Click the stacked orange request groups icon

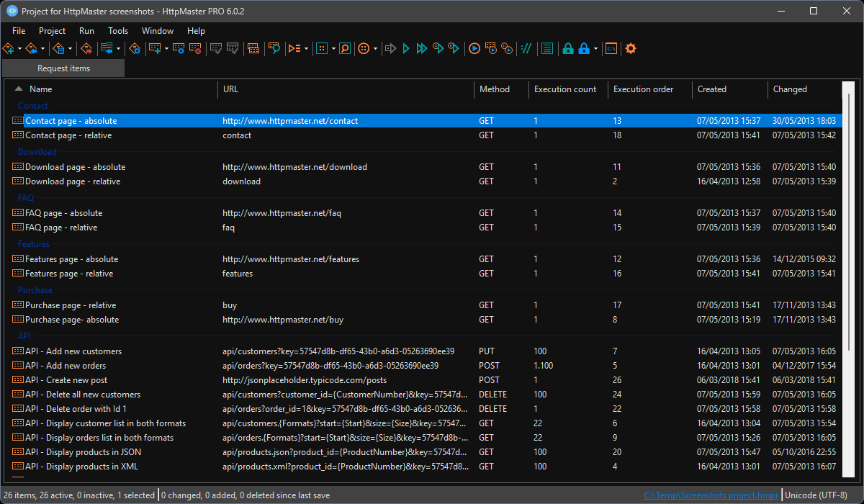(x=253, y=48)
